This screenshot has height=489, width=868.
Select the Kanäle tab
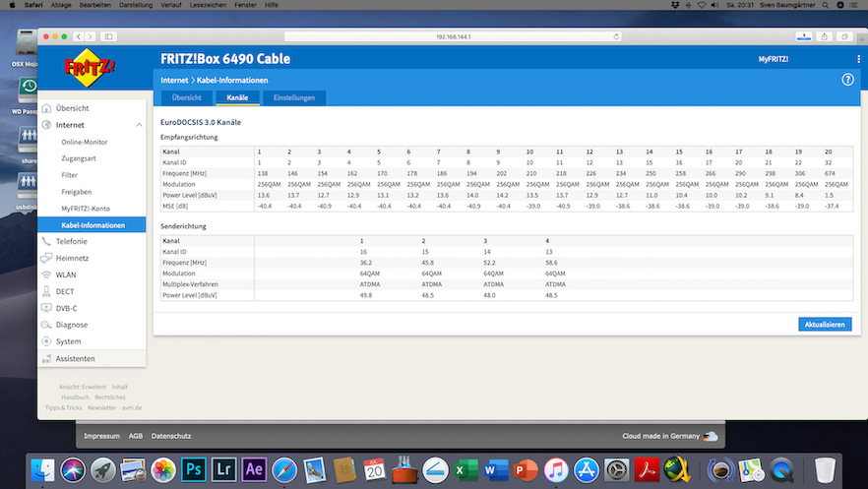pos(237,98)
